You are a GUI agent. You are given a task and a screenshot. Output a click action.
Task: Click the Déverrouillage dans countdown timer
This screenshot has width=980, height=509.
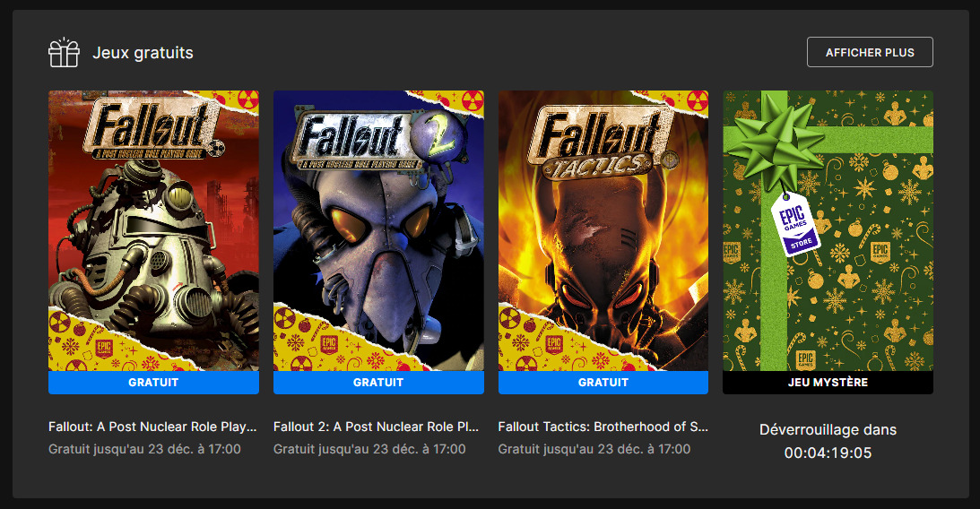(x=828, y=453)
